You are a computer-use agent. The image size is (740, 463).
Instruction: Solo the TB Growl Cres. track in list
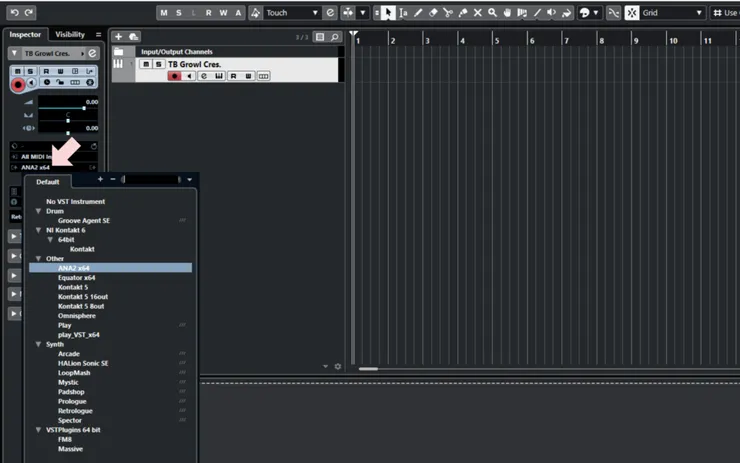159,64
